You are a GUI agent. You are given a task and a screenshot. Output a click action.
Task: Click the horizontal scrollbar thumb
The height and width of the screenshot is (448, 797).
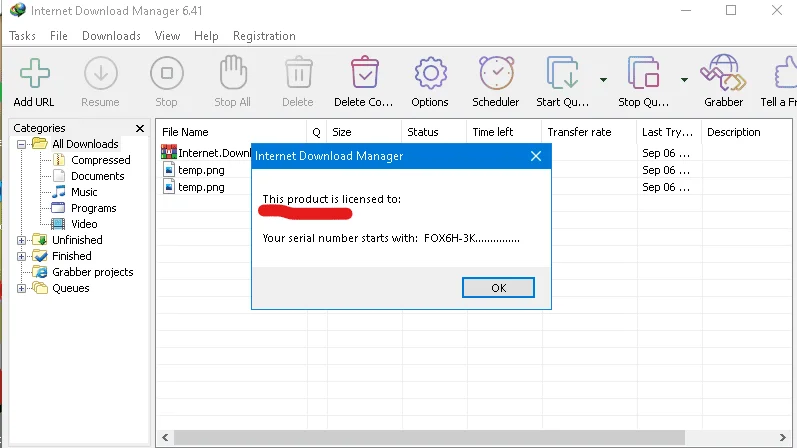pos(430,437)
